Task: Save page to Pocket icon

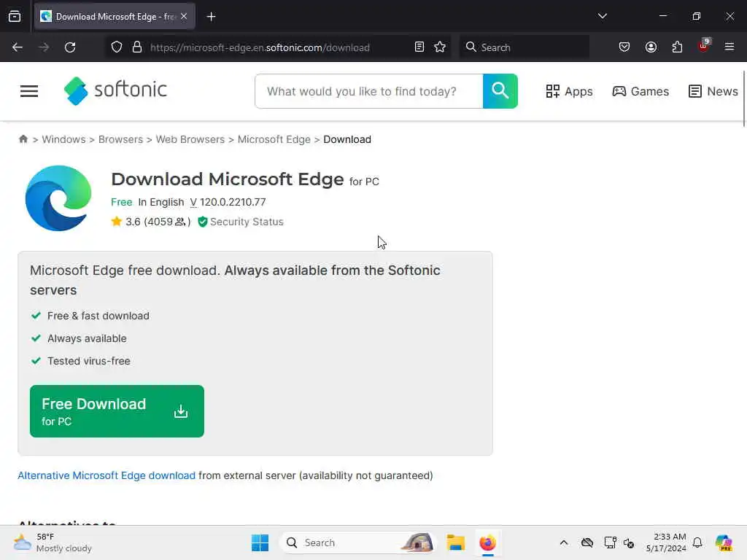Action: click(624, 47)
